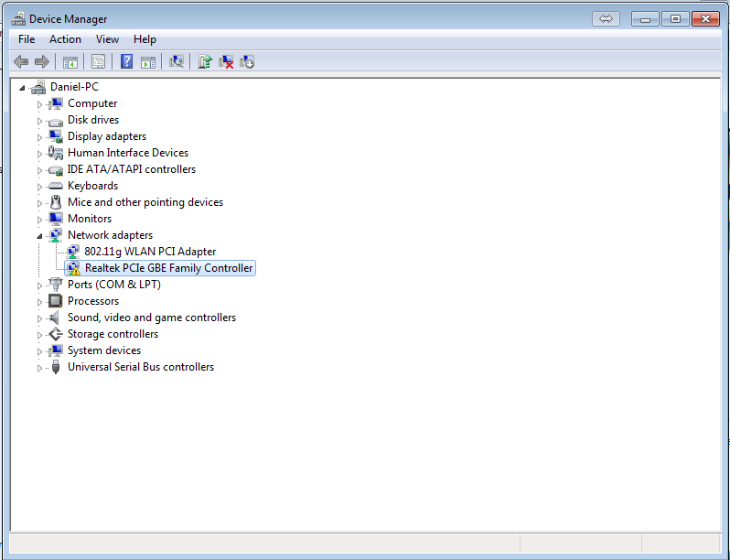The height and width of the screenshot is (560, 730).
Task: Expand the Computer category arrow
Action: pyautogui.click(x=39, y=104)
